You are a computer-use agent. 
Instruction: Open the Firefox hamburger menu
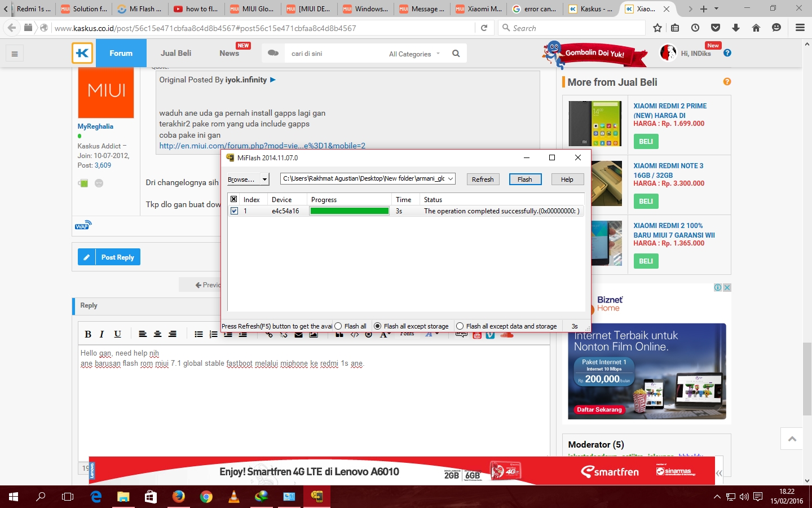point(800,28)
